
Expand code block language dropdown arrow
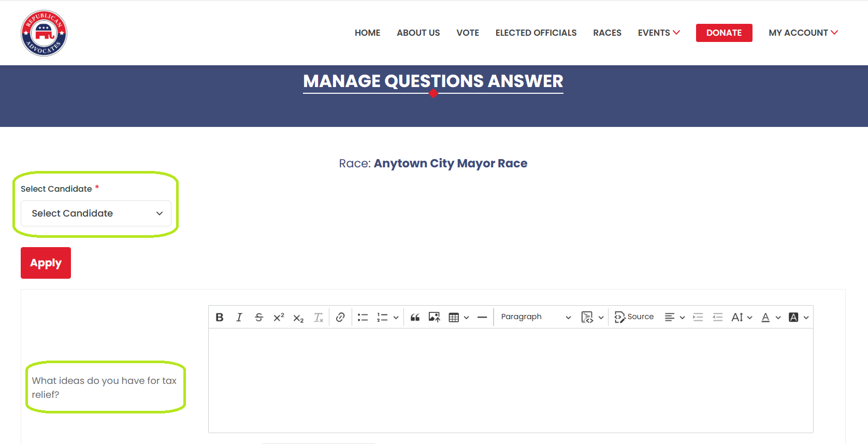(x=601, y=317)
